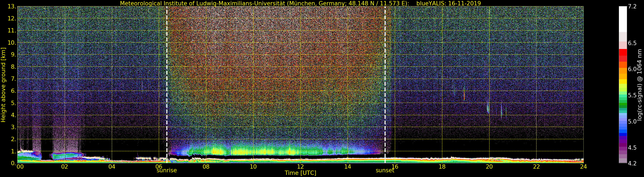This screenshot has height=177, width=644.
Task: Click the 'Time [UTC]' axis label
Action: (300, 173)
